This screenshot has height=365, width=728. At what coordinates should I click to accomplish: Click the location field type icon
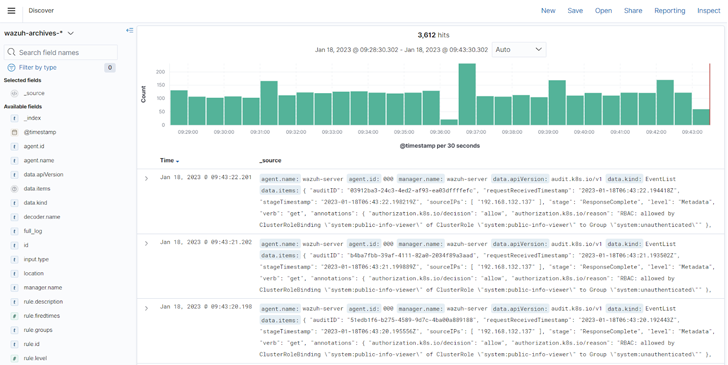[x=14, y=274]
